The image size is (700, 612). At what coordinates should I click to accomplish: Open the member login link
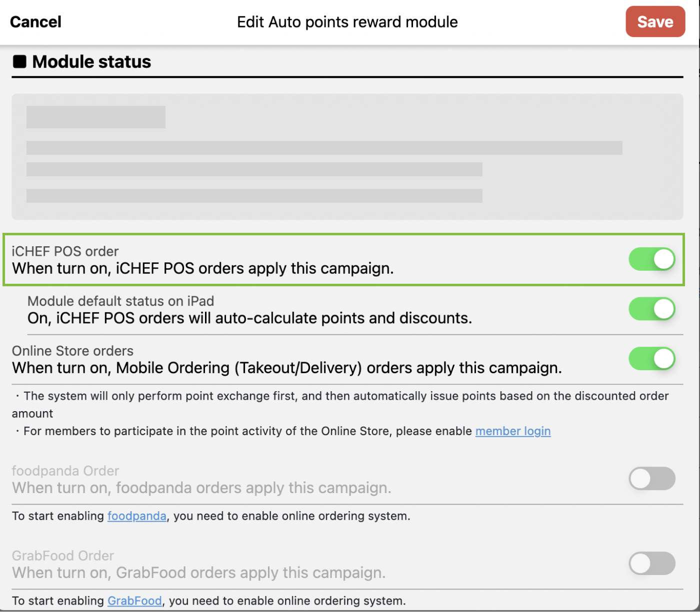(512, 431)
